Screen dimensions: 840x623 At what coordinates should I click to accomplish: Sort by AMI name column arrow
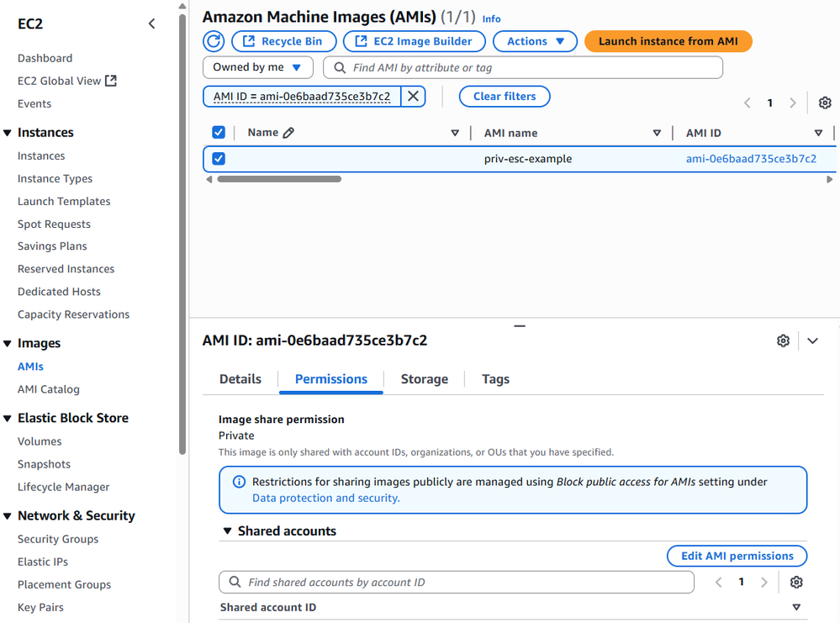pyautogui.click(x=657, y=133)
